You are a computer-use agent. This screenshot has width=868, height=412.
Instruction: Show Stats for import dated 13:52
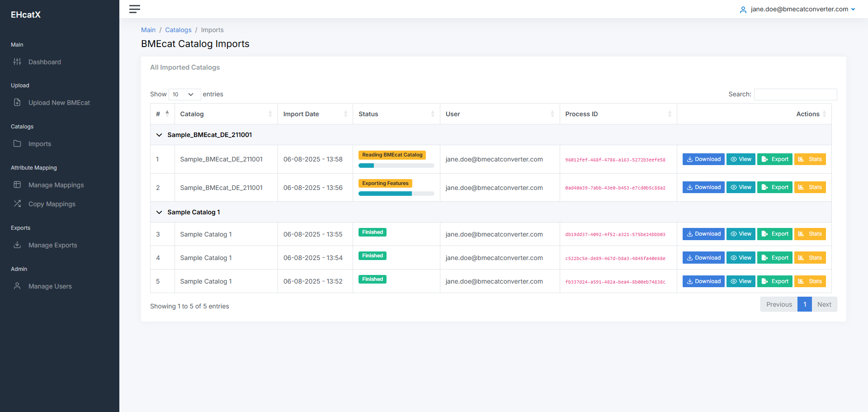tap(810, 281)
